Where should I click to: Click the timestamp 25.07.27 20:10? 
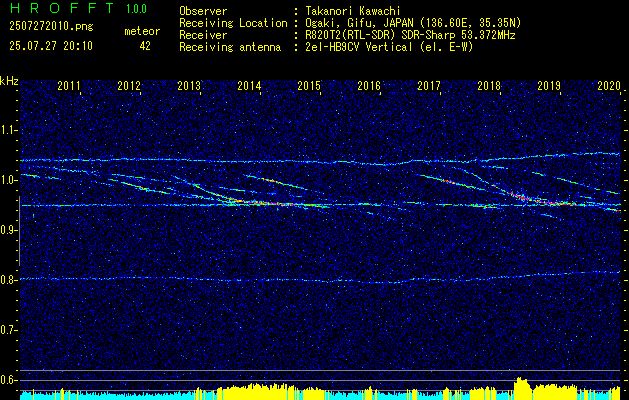click(51, 46)
